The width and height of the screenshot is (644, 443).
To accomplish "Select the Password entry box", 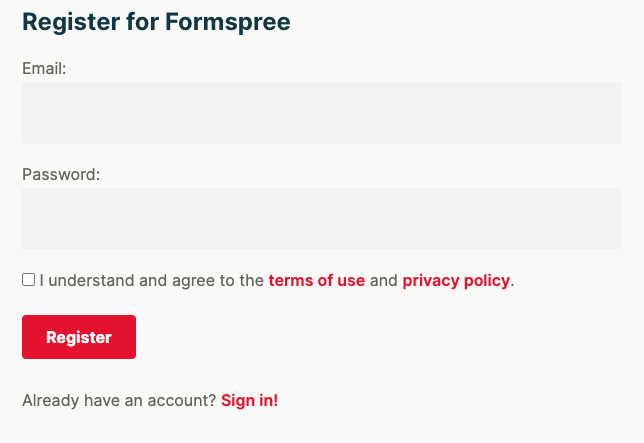I will click(x=321, y=218).
